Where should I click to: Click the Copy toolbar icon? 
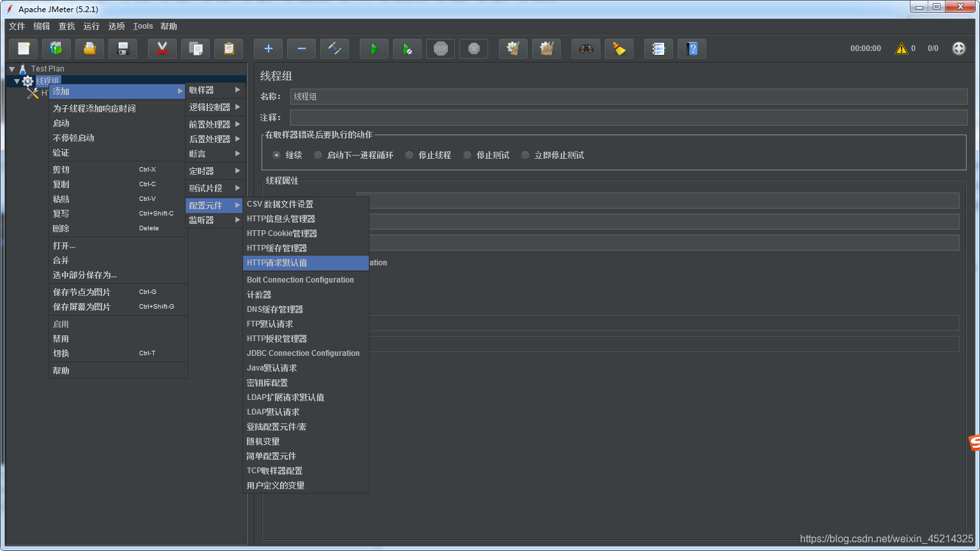click(196, 48)
